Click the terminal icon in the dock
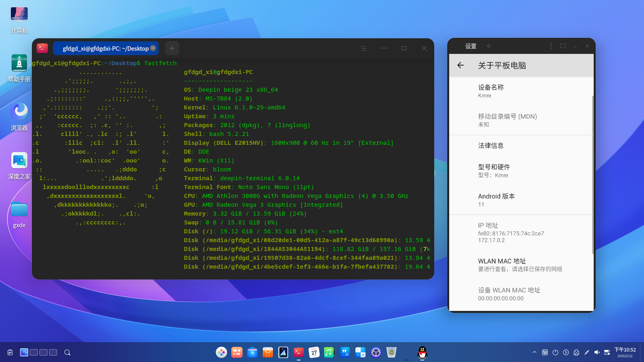 click(299, 352)
